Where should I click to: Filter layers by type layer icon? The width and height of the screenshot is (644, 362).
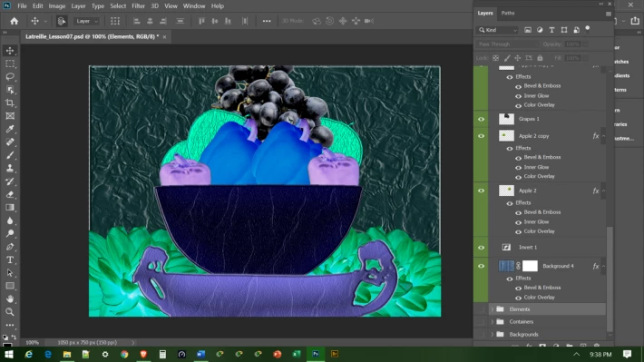point(551,30)
